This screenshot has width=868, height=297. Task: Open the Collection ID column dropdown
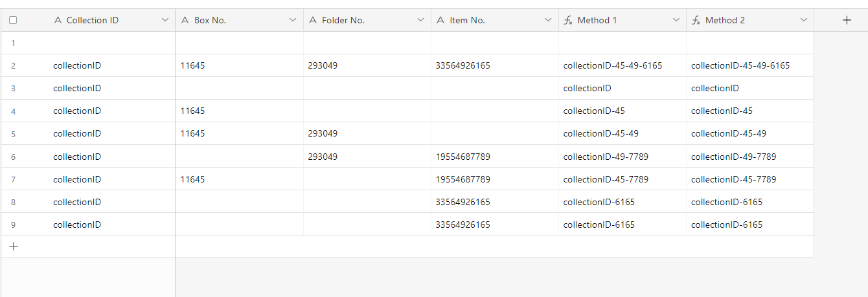tap(165, 20)
